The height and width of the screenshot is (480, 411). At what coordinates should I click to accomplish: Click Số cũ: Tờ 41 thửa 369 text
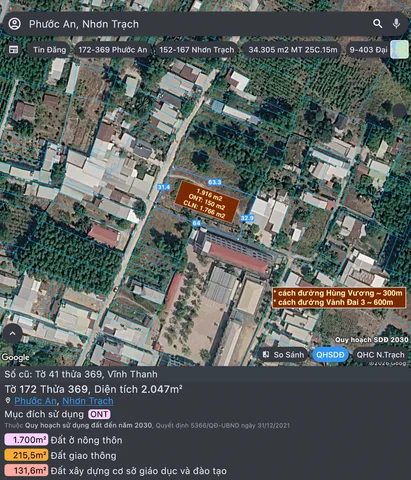pyautogui.click(x=81, y=374)
